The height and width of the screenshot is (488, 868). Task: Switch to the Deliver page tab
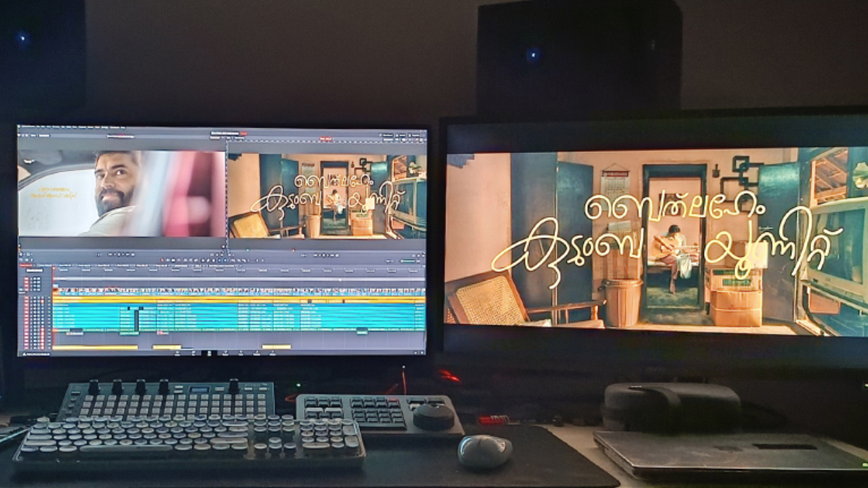[273, 352]
